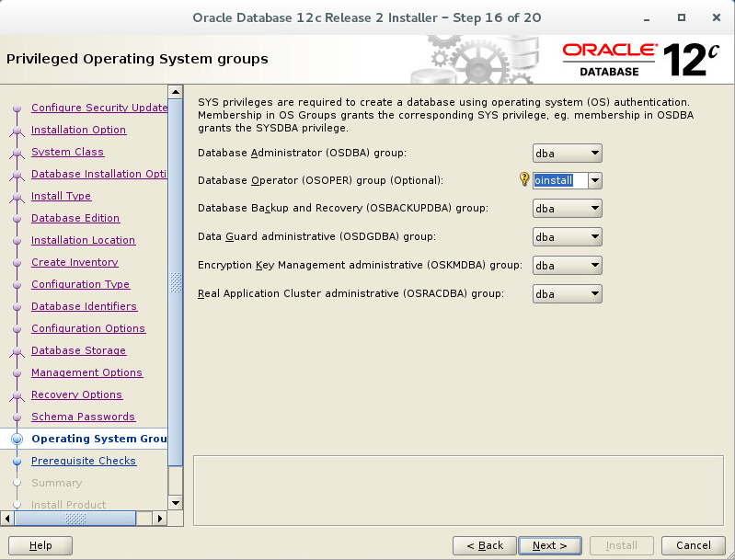
Task: Maximize the installer window
Action: (x=682, y=17)
